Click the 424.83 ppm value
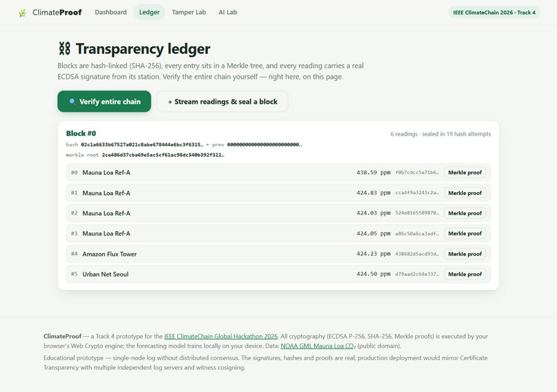 [373, 193]
